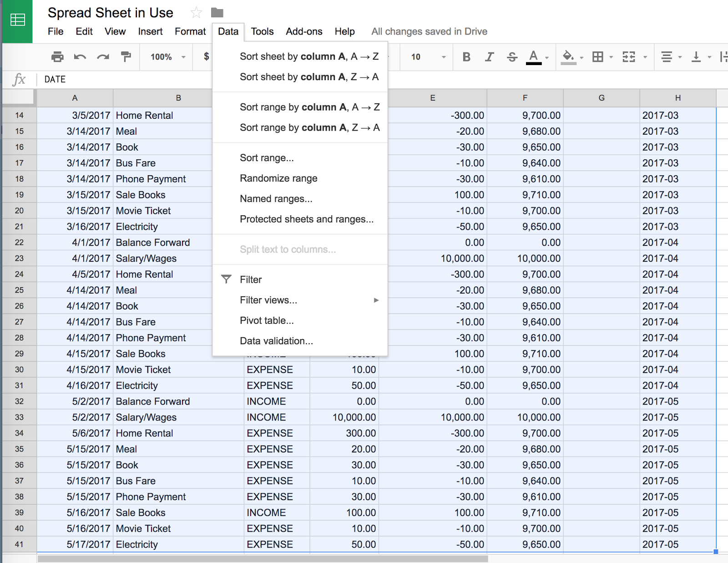Toggle bold formatting

[x=466, y=56]
